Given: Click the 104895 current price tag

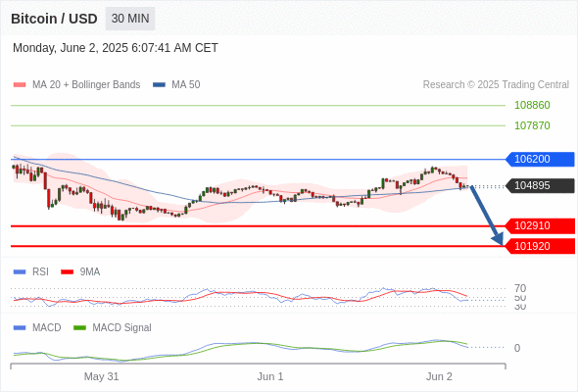Looking at the screenshot, I should point(540,185).
